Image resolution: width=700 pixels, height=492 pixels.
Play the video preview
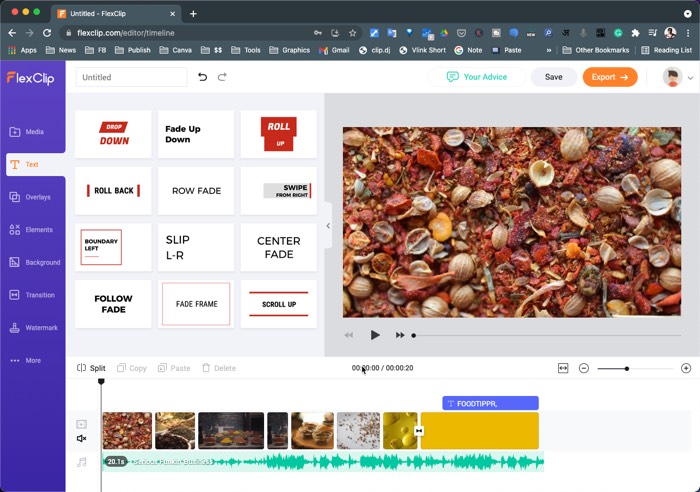coord(375,335)
